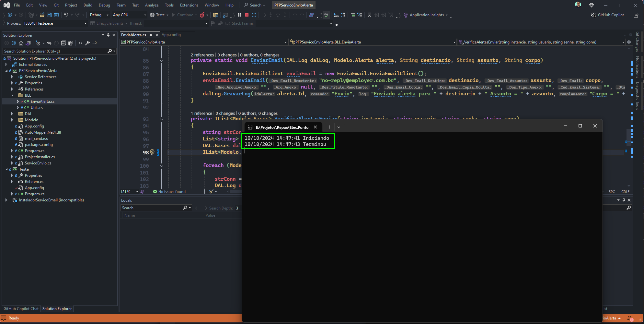Toggle pin on Solution Explorer panel
The image size is (644, 324).
[x=108, y=35]
